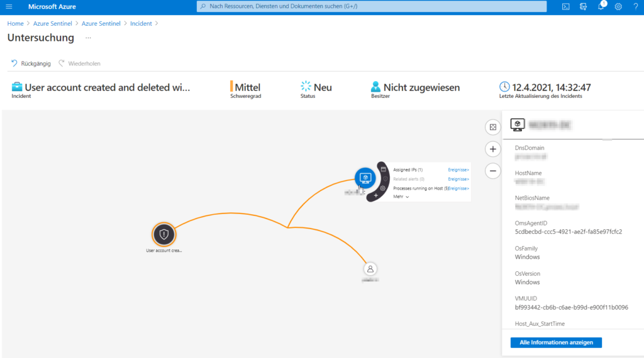Select the blue host computer node
This screenshot has height=358, width=644.
coord(365,178)
